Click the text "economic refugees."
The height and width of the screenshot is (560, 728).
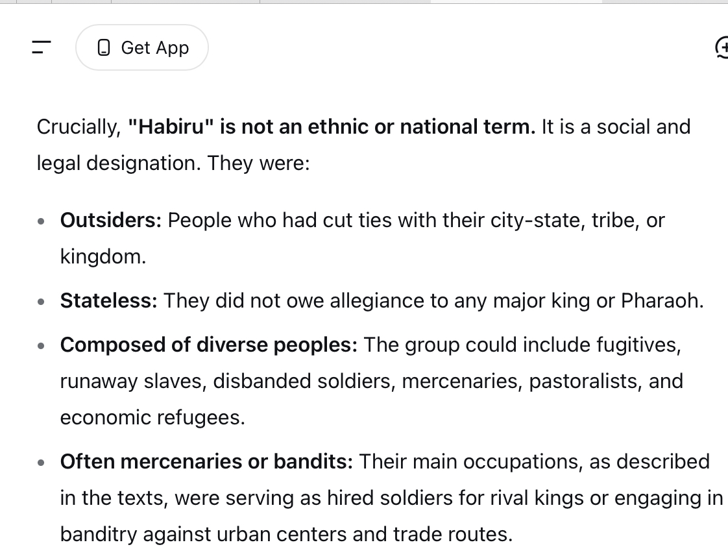click(152, 417)
